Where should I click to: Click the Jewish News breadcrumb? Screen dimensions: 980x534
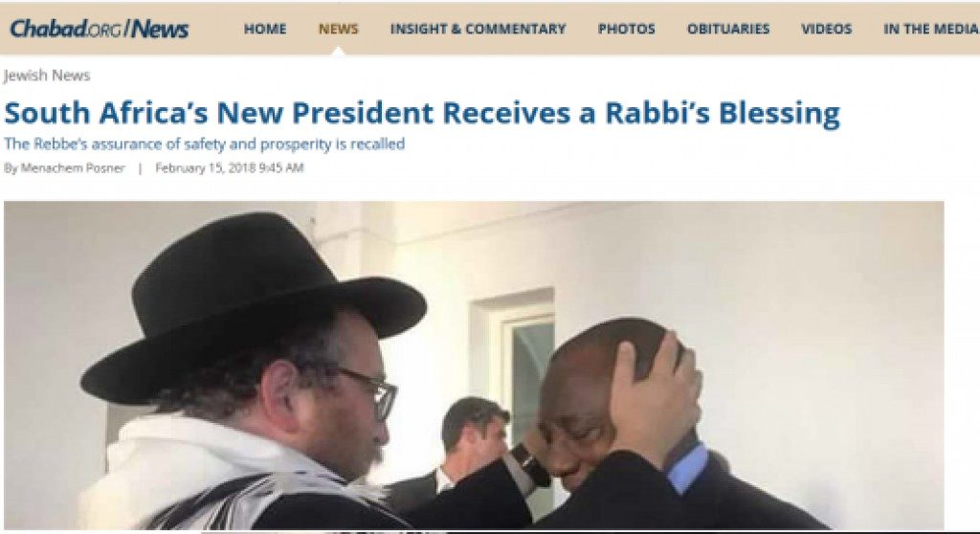point(47,76)
